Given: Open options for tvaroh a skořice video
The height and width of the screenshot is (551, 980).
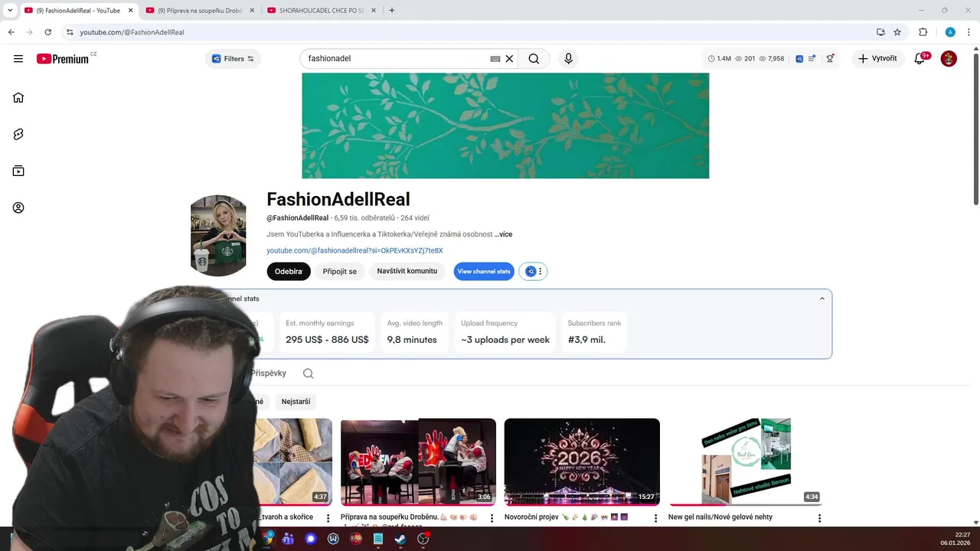Looking at the screenshot, I should 328,518.
